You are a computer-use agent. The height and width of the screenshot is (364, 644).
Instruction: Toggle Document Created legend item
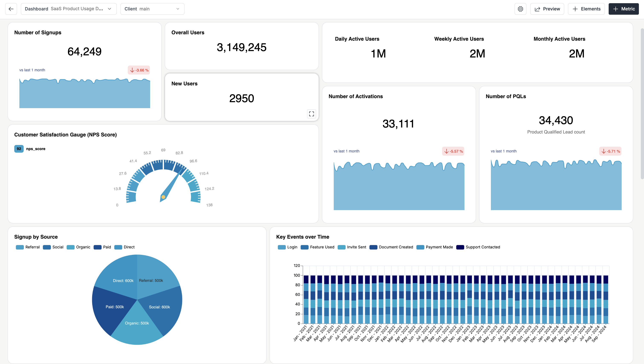point(391,247)
